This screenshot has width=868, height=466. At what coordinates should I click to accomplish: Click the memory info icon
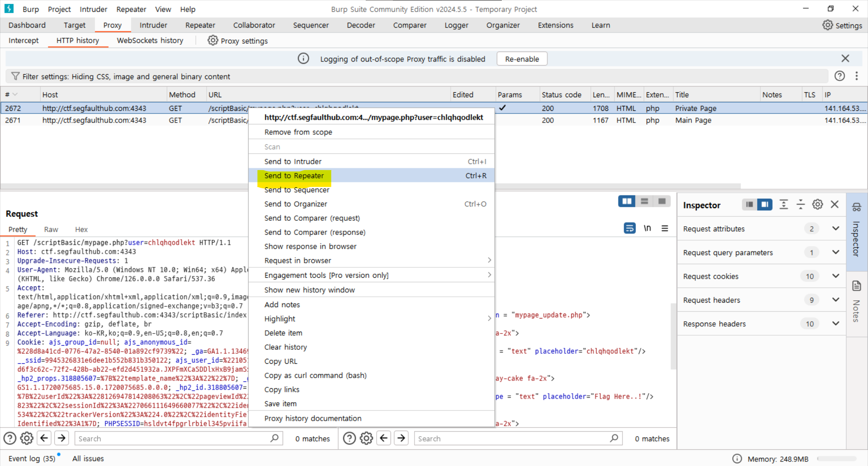click(x=737, y=458)
